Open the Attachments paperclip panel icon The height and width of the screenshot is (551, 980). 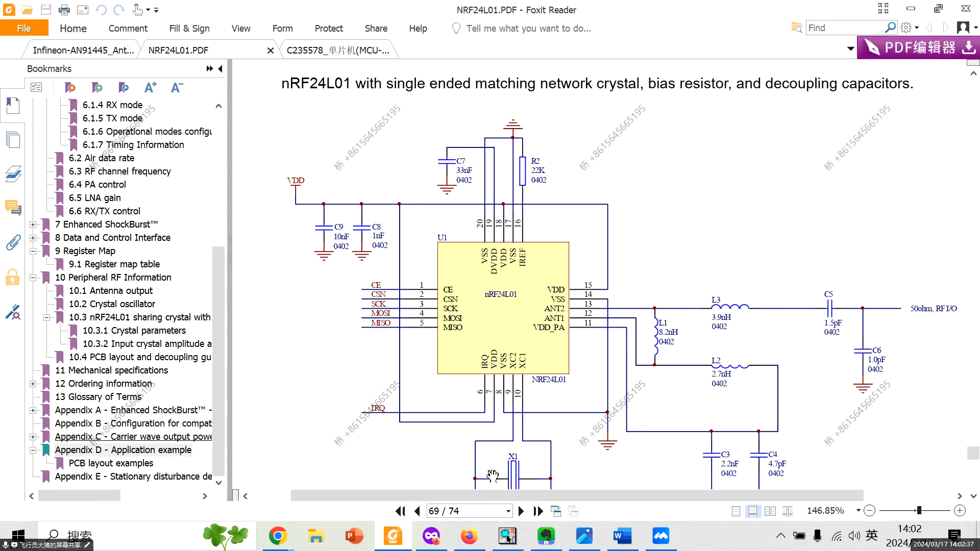13,242
